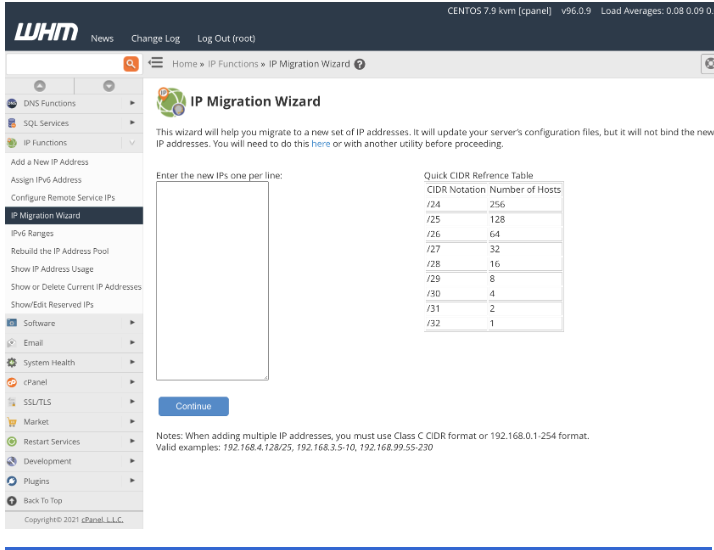Click Log Out (root)

click(x=226, y=38)
